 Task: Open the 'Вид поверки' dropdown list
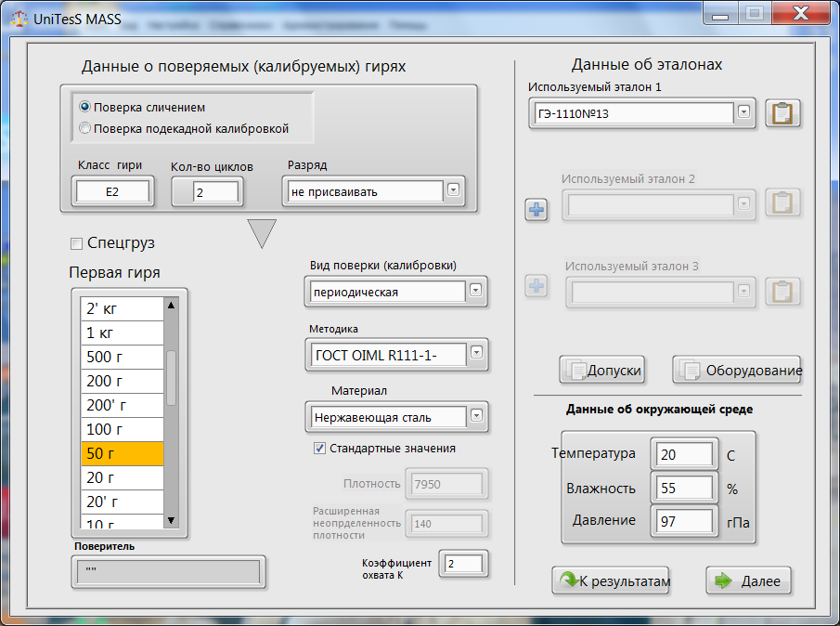[x=475, y=292]
